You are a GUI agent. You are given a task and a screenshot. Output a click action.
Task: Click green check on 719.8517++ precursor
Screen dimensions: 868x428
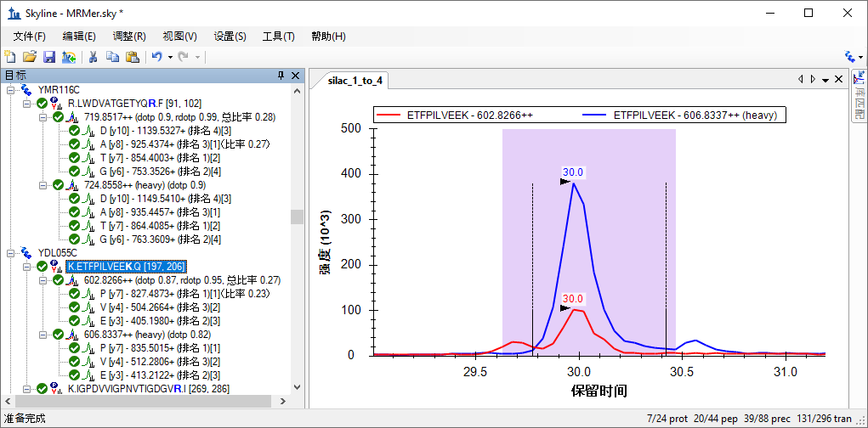coord(58,117)
